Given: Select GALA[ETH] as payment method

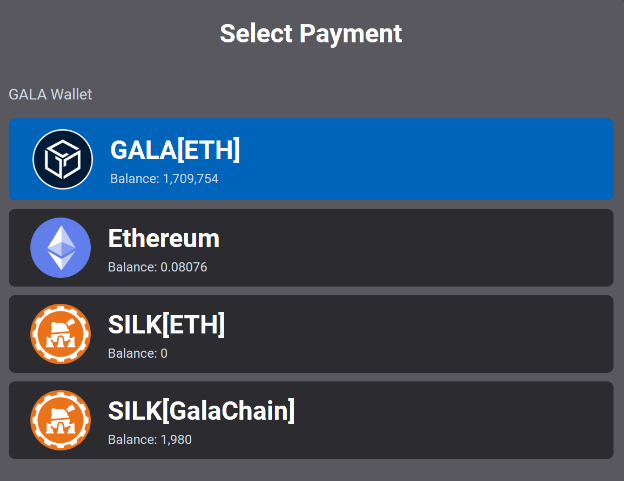Looking at the screenshot, I should click(x=311, y=159).
